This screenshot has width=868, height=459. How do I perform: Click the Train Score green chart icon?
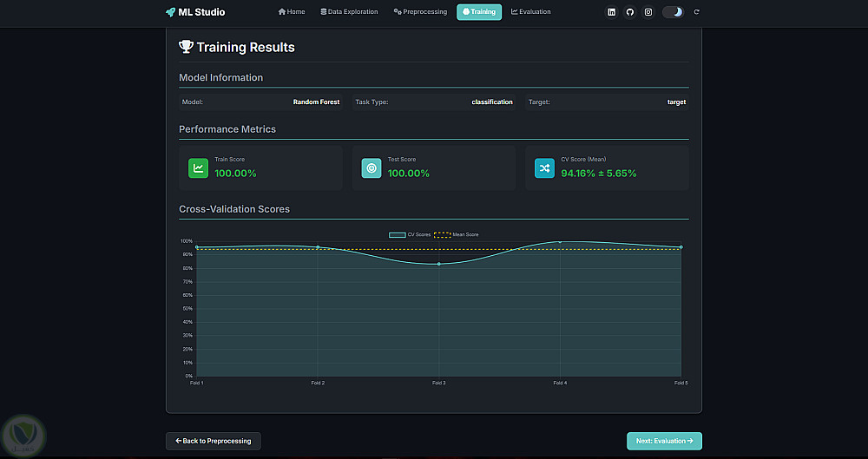(198, 168)
